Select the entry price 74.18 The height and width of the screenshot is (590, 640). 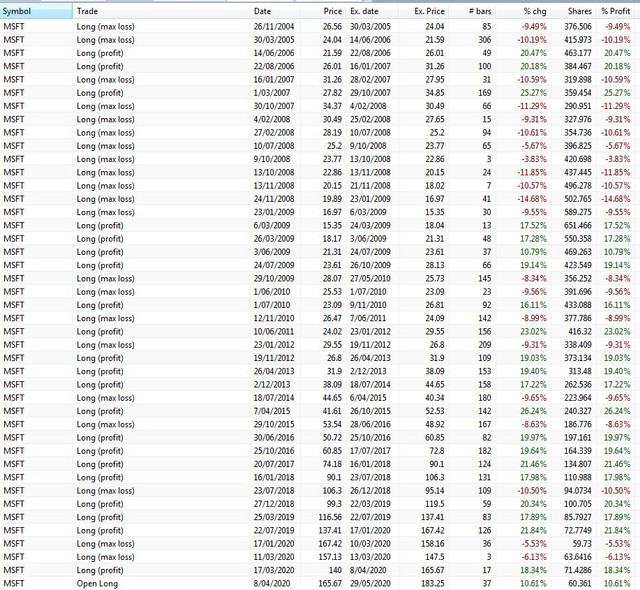point(332,464)
